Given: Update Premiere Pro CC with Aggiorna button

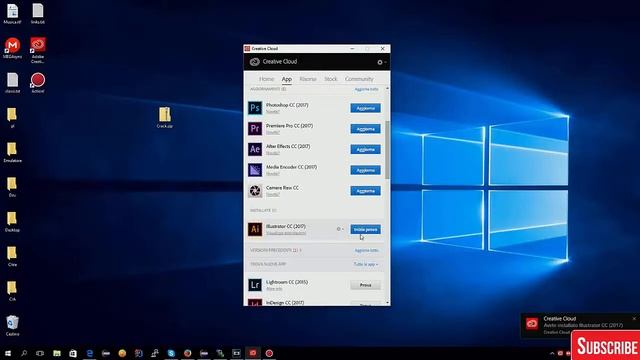Looking at the screenshot, I should click(365, 129).
